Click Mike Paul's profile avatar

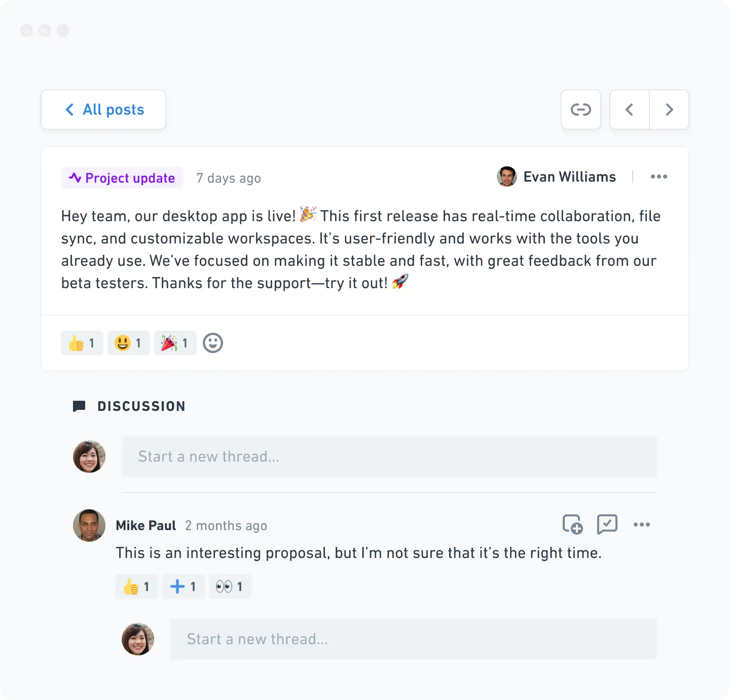(89, 526)
